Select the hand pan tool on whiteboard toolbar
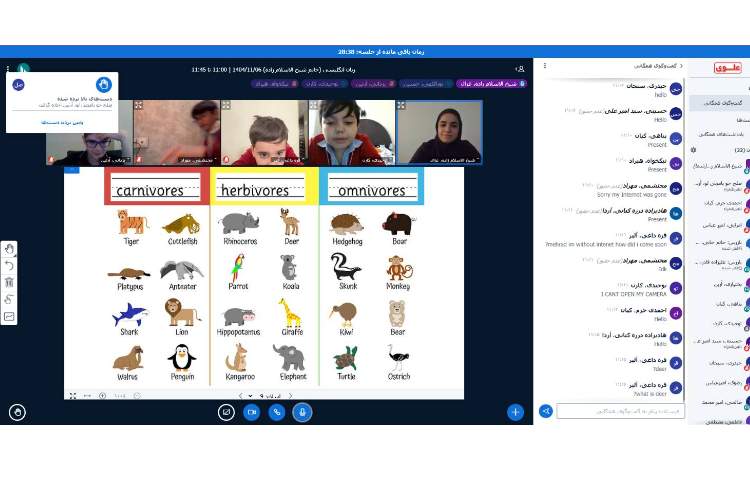This screenshot has width=750, height=480. [10, 249]
